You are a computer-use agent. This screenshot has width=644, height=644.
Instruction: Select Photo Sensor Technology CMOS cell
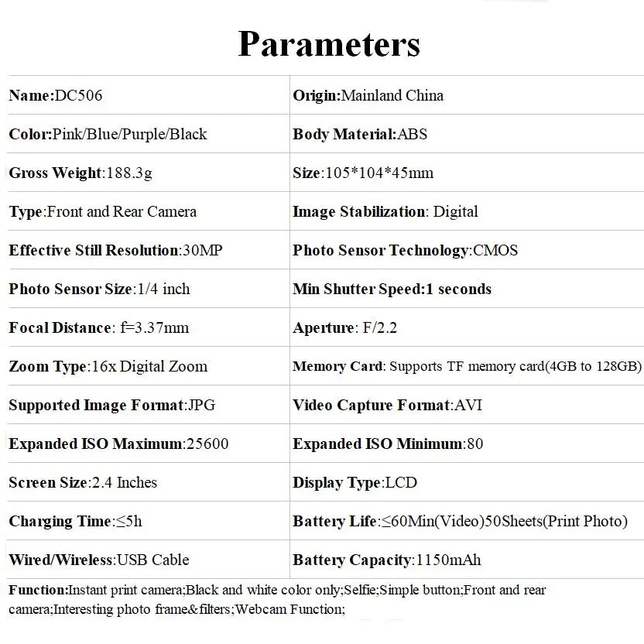pyautogui.click(x=405, y=250)
